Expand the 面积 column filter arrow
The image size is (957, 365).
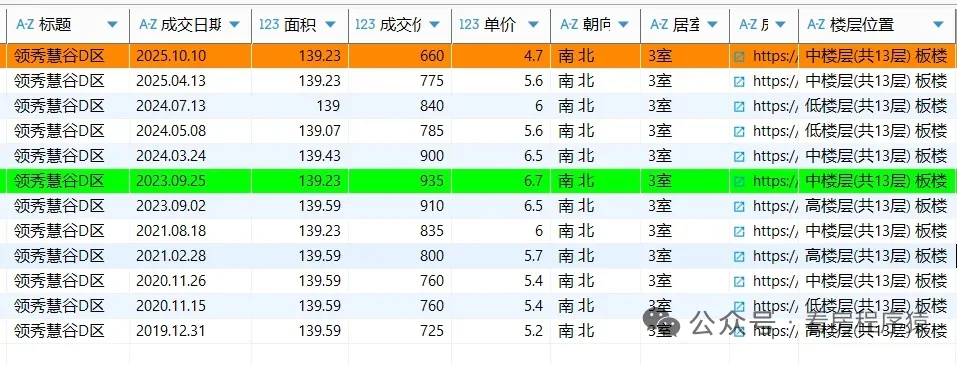pos(330,25)
